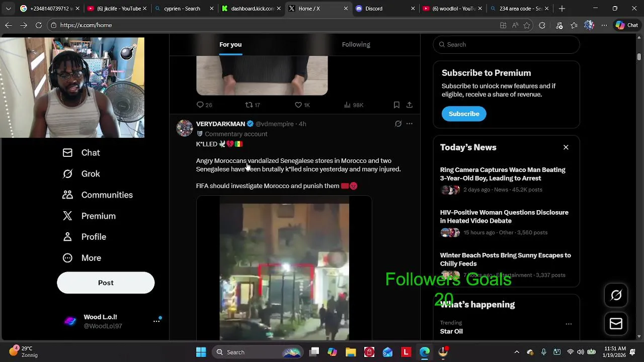The height and width of the screenshot is (362, 644).
Task: Switch to the dashboard.kick.com tab
Action: pyautogui.click(x=251, y=9)
